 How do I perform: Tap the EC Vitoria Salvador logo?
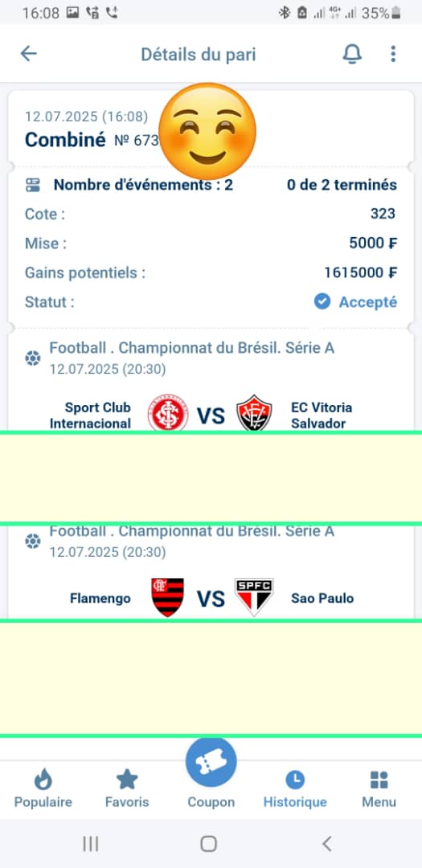[x=254, y=413]
